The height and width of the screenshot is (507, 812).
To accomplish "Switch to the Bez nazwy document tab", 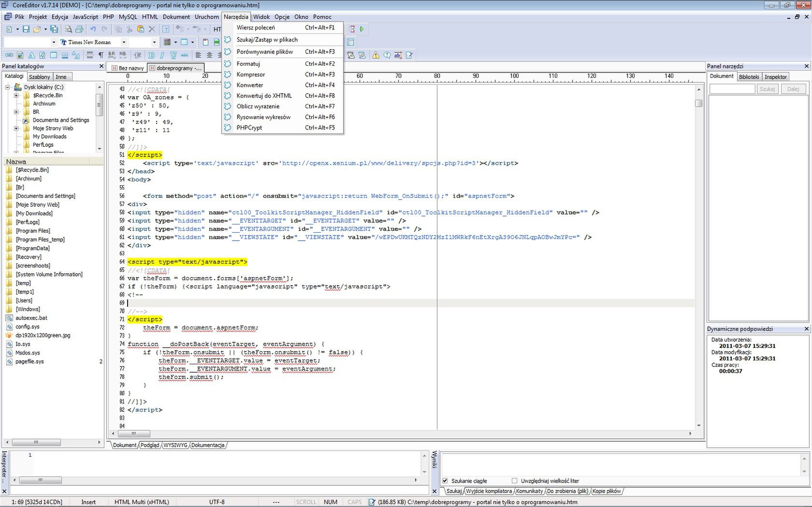I will pyautogui.click(x=128, y=68).
